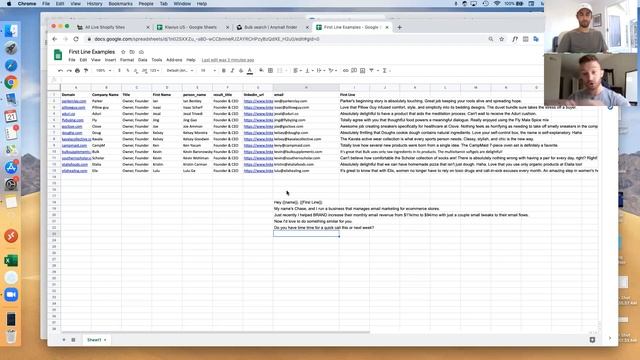Bookmark this page with star icon

click(x=502, y=39)
